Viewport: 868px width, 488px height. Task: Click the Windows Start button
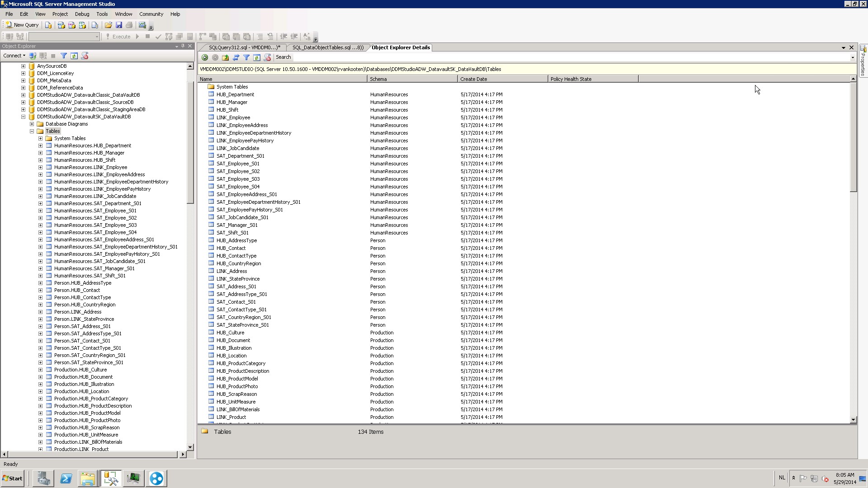point(13,479)
